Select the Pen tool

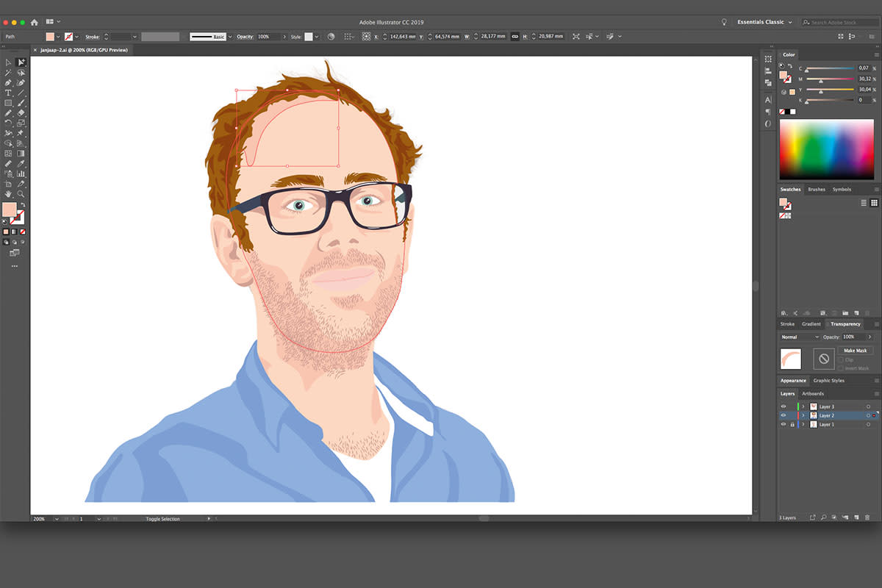pyautogui.click(x=8, y=83)
